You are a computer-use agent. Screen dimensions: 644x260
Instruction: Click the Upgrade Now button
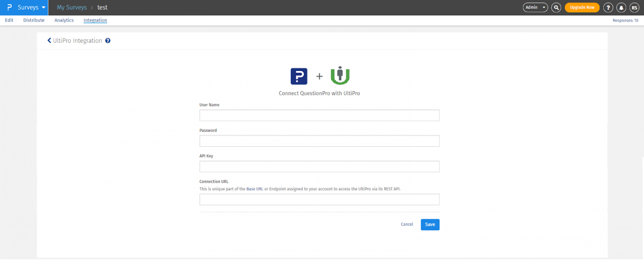[x=582, y=7]
